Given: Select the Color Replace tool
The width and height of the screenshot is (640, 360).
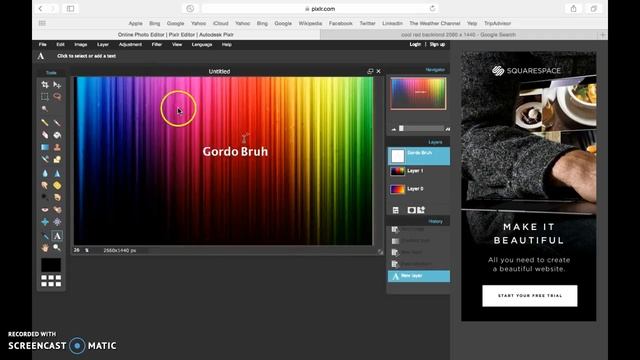Looking at the screenshot, I should coord(45,159).
